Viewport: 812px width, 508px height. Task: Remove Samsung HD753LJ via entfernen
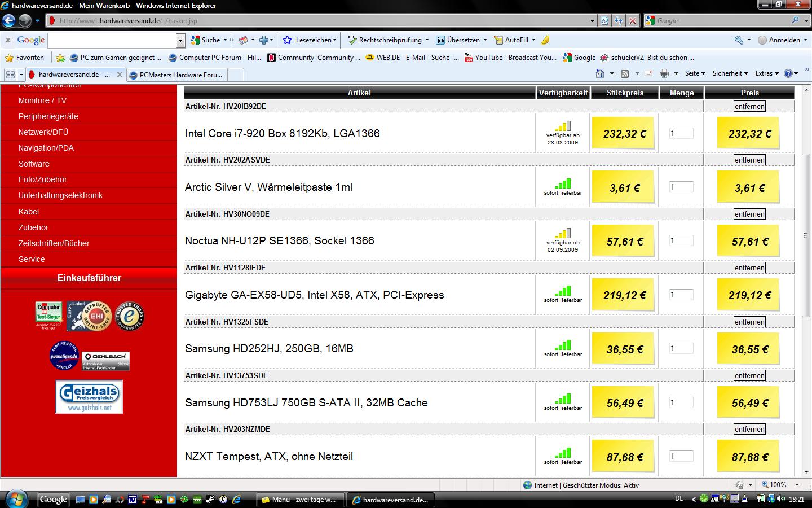click(749, 375)
